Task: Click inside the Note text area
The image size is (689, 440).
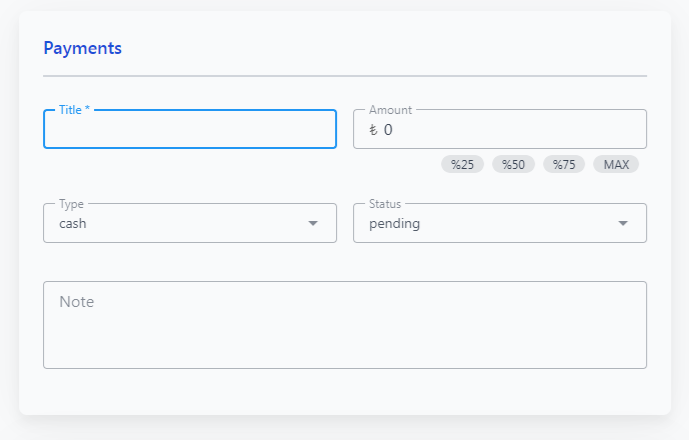Action: pyautogui.click(x=345, y=325)
